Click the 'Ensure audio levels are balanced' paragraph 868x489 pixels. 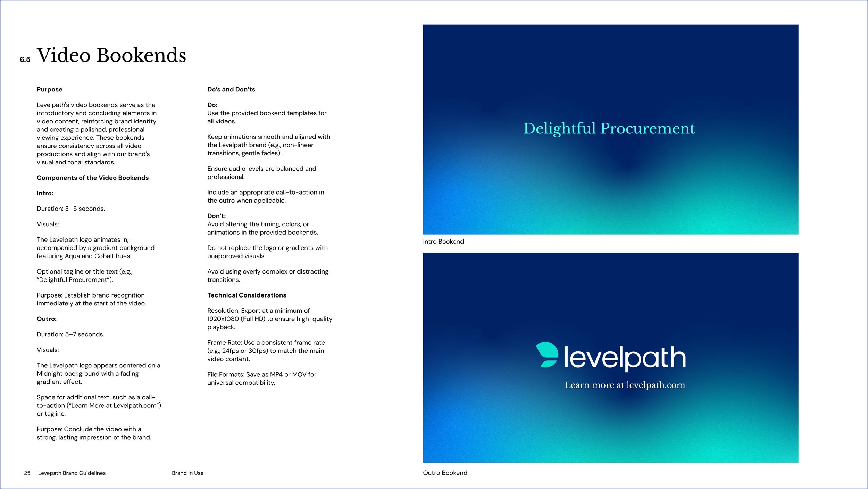262,173
